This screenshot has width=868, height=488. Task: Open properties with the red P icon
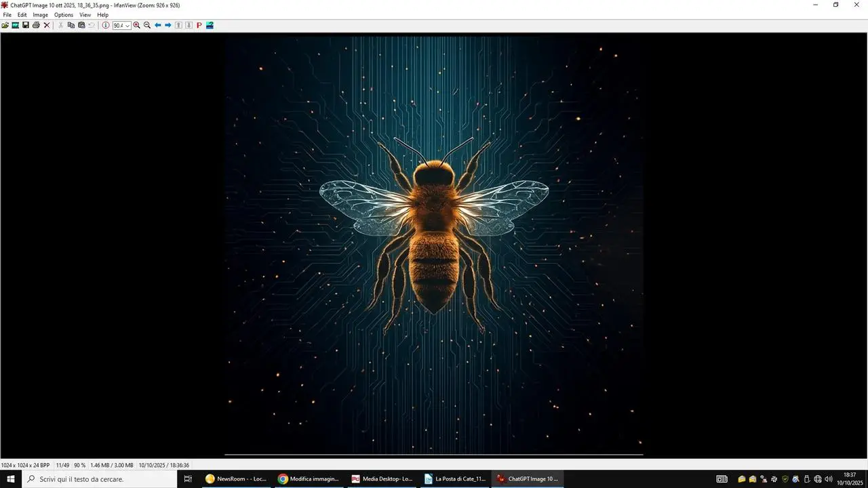[x=199, y=25]
